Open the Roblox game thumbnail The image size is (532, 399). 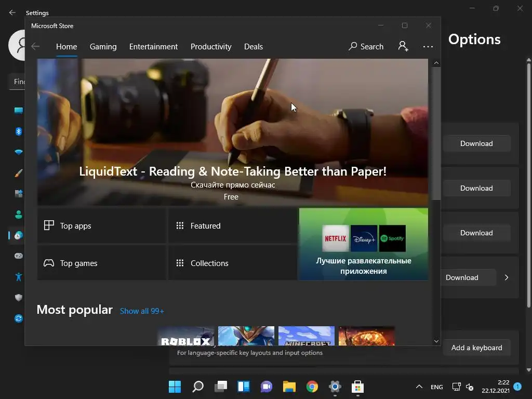[x=185, y=336]
